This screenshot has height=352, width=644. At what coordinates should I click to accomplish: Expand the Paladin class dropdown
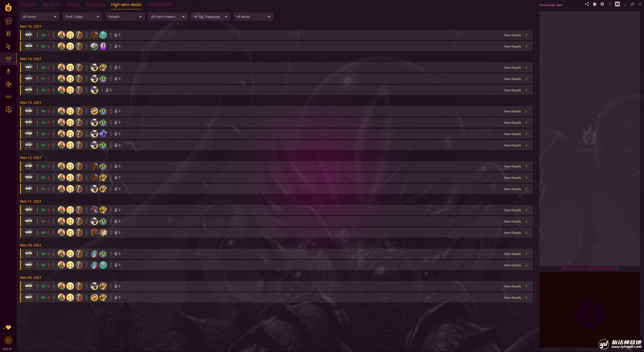coord(125,17)
